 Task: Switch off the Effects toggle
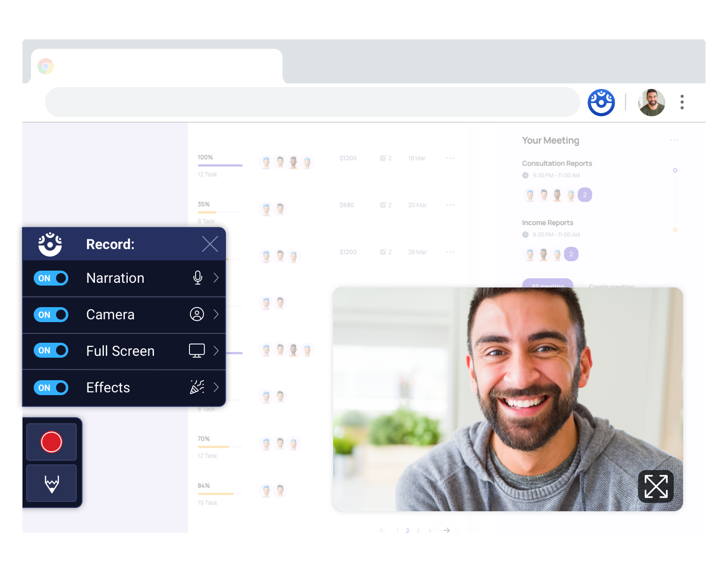click(x=51, y=388)
